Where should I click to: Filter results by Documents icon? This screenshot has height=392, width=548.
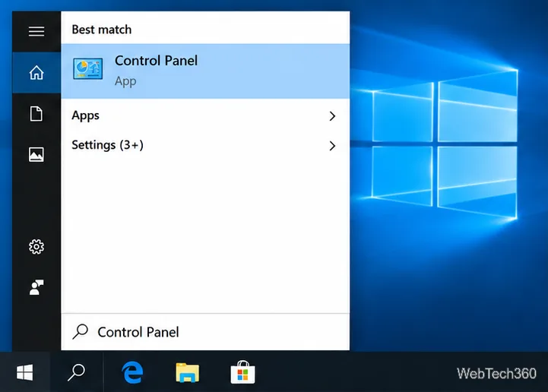coord(36,114)
